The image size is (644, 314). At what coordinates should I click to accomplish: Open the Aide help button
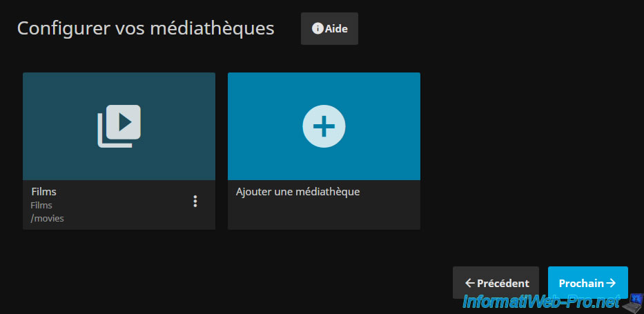[x=329, y=28]
